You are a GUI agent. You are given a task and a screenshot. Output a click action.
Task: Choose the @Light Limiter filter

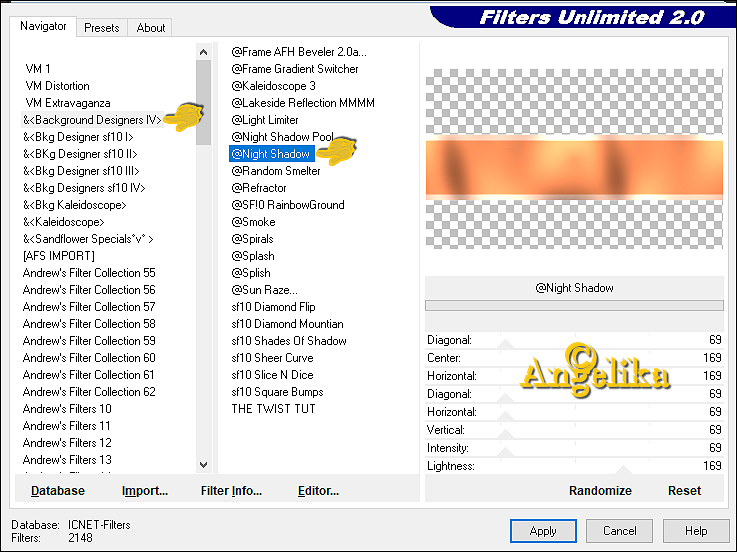[265, 120]
